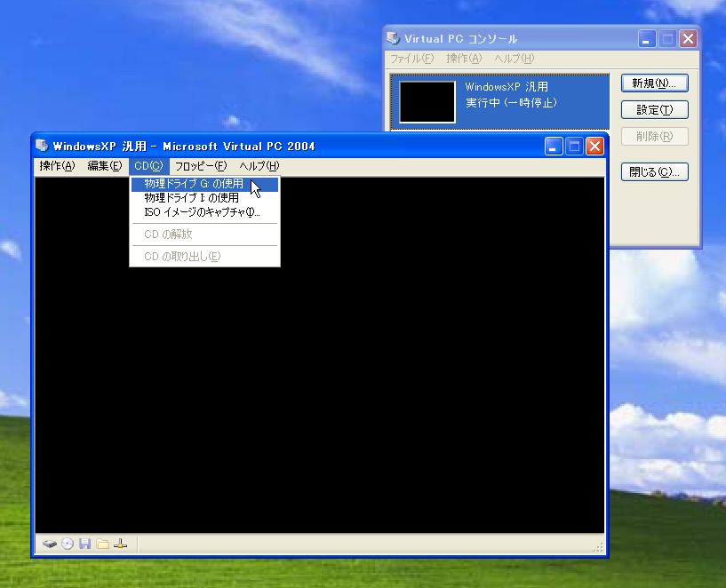Click the shared folder status icon
The width and height of the screenshot is (726, 588).
coord(103,544)
